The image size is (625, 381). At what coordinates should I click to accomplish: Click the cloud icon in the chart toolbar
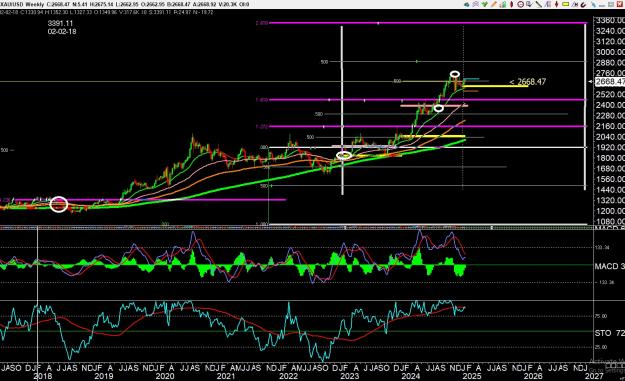coord(466,4)
